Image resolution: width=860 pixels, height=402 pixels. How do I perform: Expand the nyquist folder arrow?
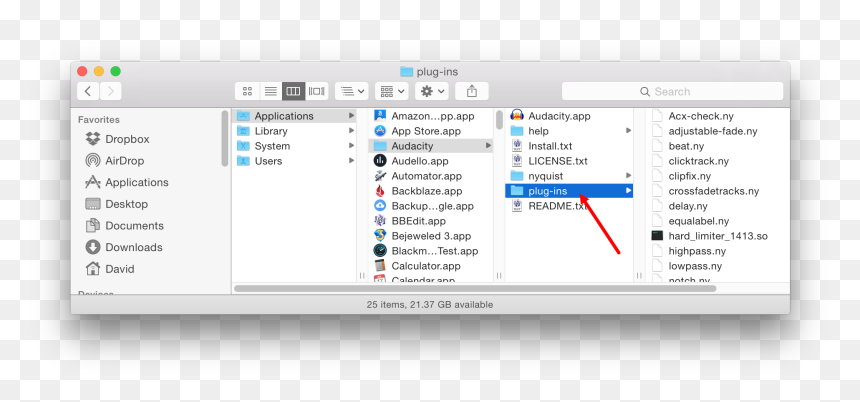click(x=629, y=176)
